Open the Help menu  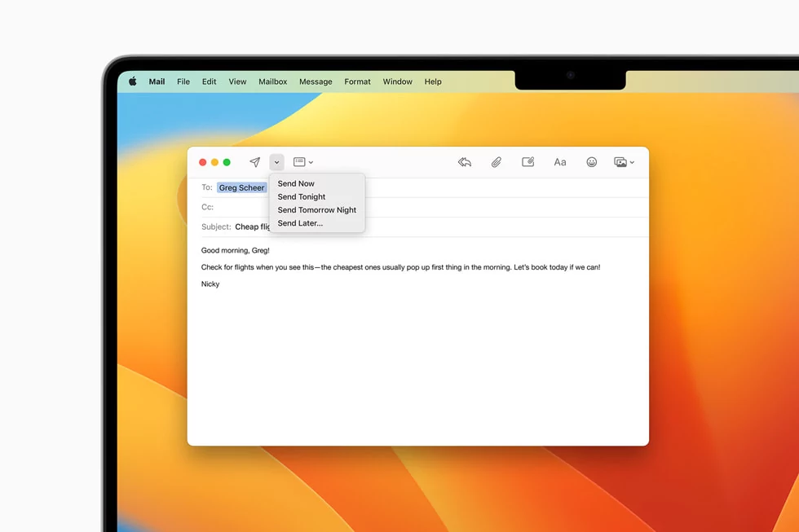tap(433, 81)
